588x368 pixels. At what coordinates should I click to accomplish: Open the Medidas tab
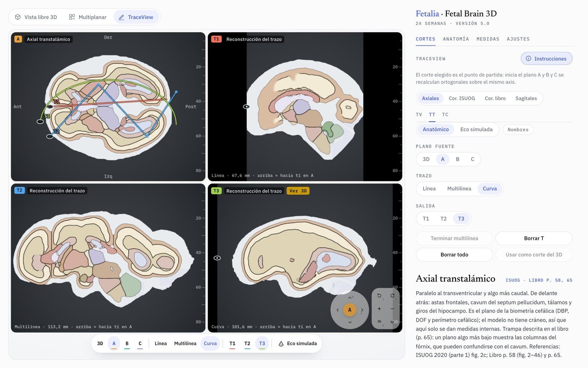[488, 39]
